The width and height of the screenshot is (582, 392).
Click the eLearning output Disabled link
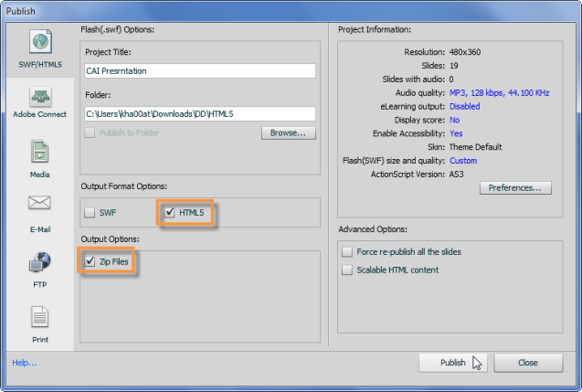pyautogui.click(x=465, y=107)
